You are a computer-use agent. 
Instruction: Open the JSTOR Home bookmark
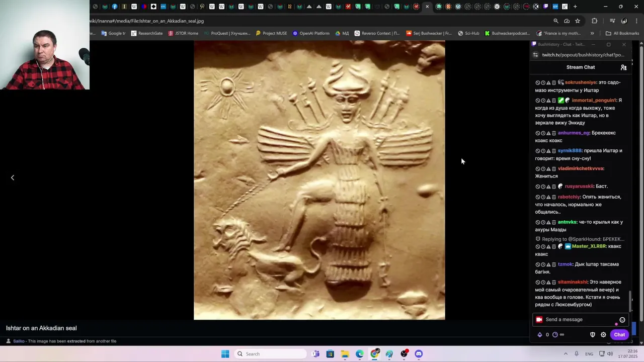click(183, 34)
